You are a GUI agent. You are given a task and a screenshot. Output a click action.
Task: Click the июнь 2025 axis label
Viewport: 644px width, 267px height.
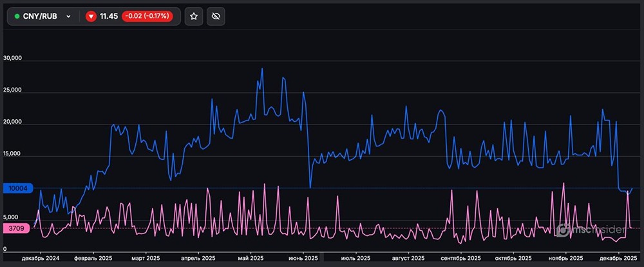pyautogui.click(x=302, y=258)
